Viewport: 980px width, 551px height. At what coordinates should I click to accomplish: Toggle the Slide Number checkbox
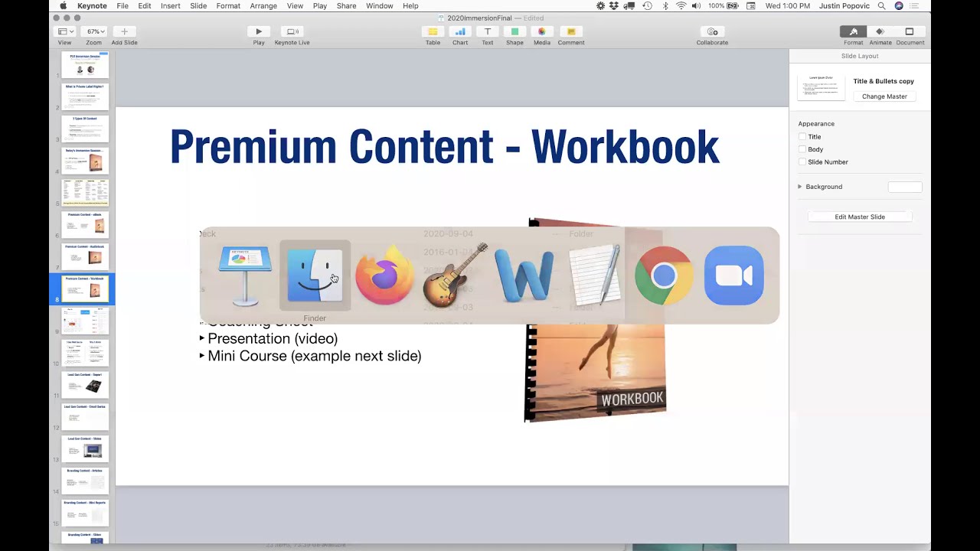click(802, 161)
